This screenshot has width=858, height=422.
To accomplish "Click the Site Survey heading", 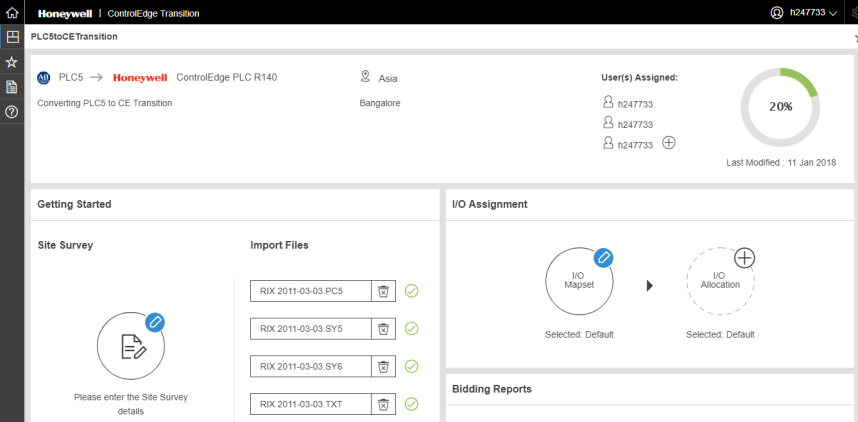I will point(65,245).
